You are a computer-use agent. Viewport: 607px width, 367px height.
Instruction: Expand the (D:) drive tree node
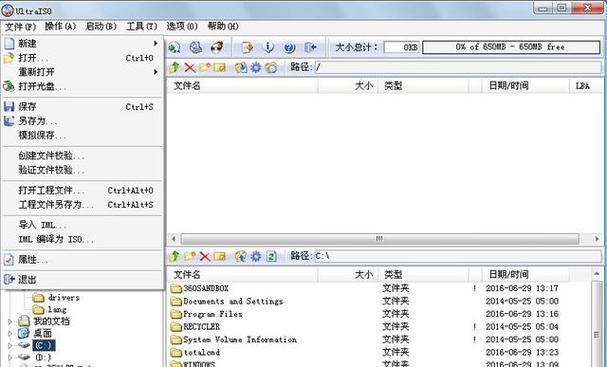point(10,357)
